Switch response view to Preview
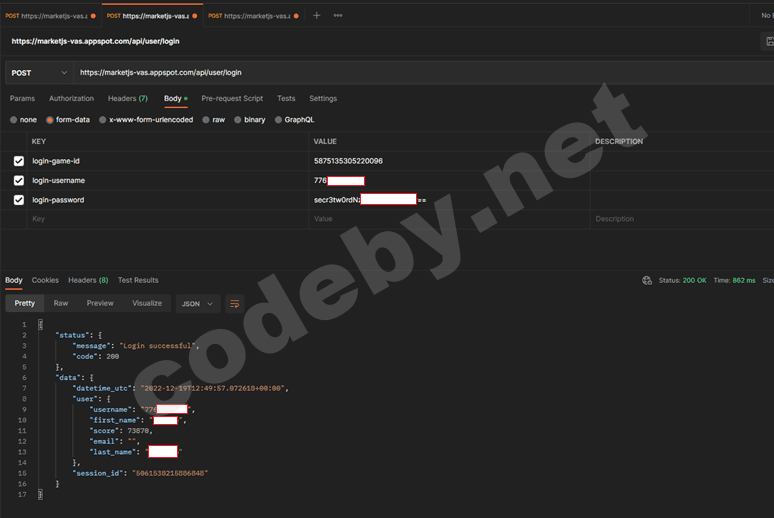Image resolution: width=774 pixels, height=518 pixels. 100,303
